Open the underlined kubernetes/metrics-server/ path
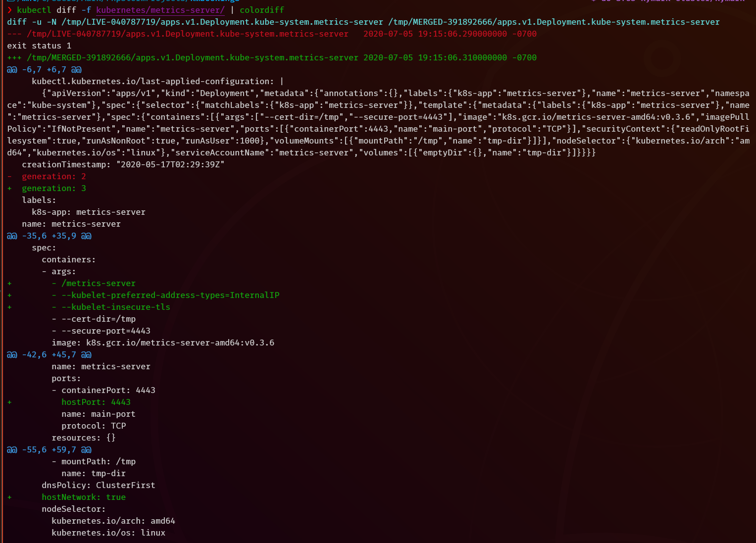756x543 pixels. pos(160,10)
